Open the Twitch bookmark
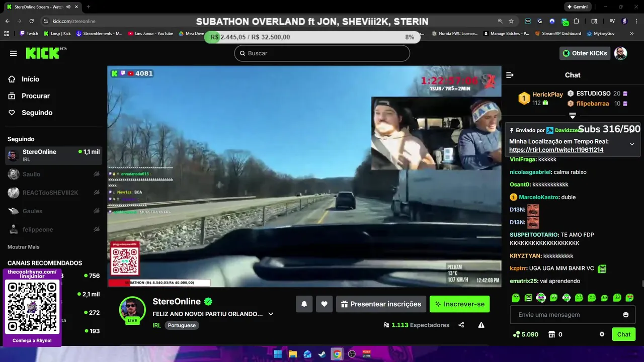This screenshot has height=362, width=644. coord(29,34)
